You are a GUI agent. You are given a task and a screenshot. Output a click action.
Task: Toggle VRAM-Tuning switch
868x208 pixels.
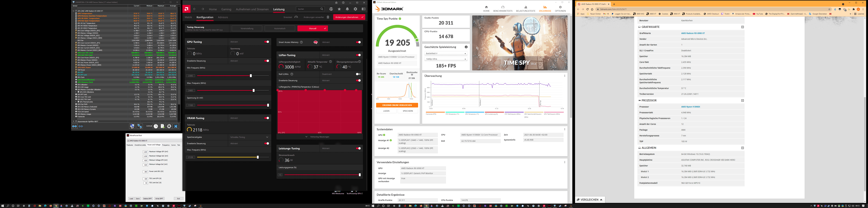pos(266,118)
